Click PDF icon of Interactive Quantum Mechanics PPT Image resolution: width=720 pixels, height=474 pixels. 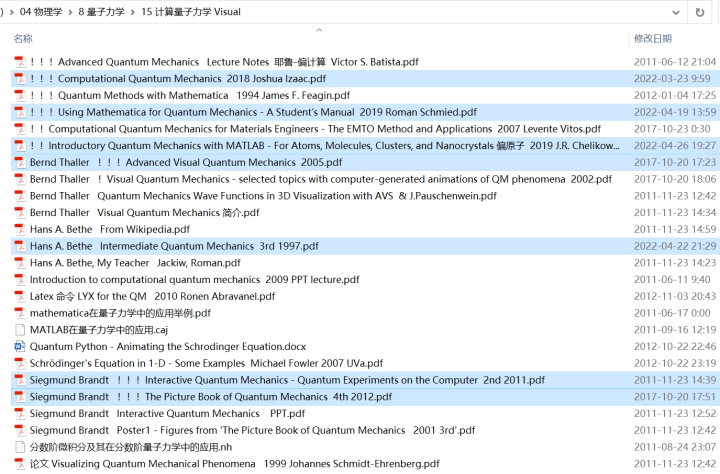(x=20, y=413)
